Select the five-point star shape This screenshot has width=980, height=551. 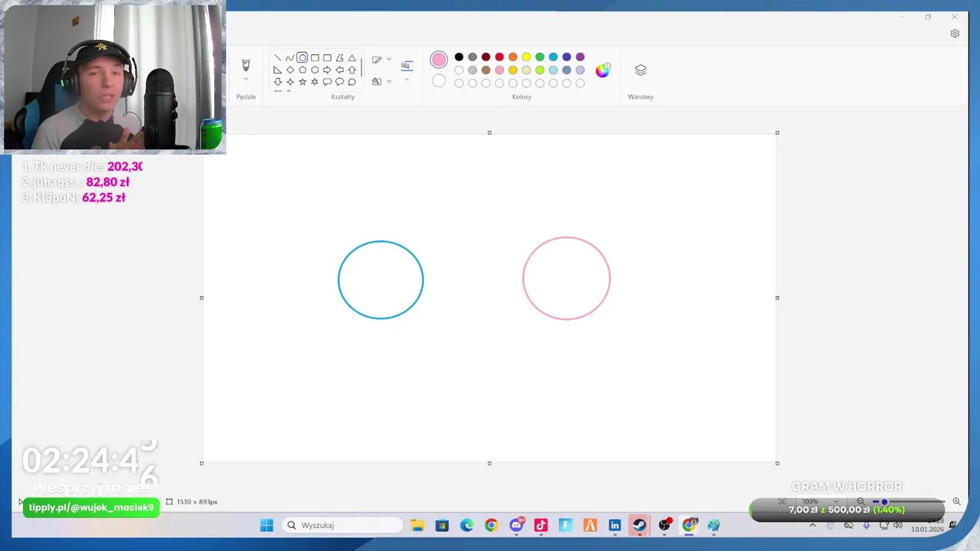[302, 82]
